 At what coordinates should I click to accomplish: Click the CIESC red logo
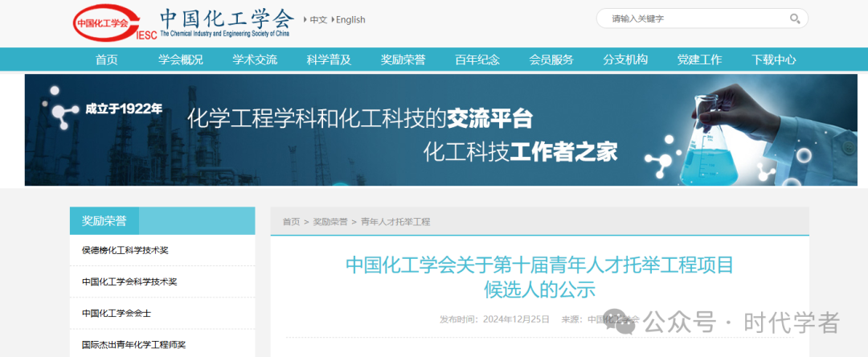(115, 23)
